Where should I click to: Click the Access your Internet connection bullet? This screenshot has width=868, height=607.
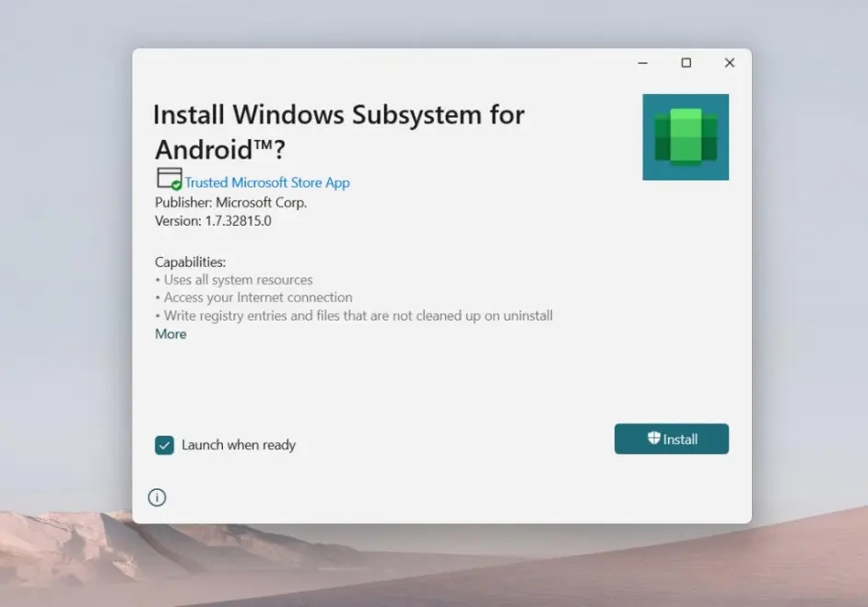click(254, 297)
